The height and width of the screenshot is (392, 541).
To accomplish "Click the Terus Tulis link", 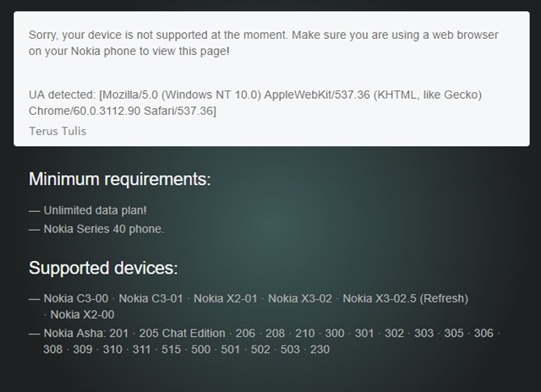I will (x=57, y=131).
